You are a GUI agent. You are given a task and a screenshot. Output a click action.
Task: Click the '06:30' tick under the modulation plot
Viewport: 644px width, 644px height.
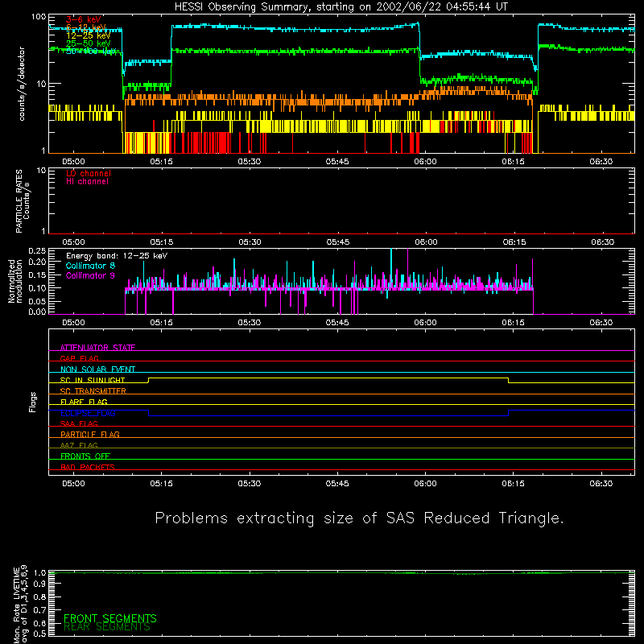coord(601,323)
